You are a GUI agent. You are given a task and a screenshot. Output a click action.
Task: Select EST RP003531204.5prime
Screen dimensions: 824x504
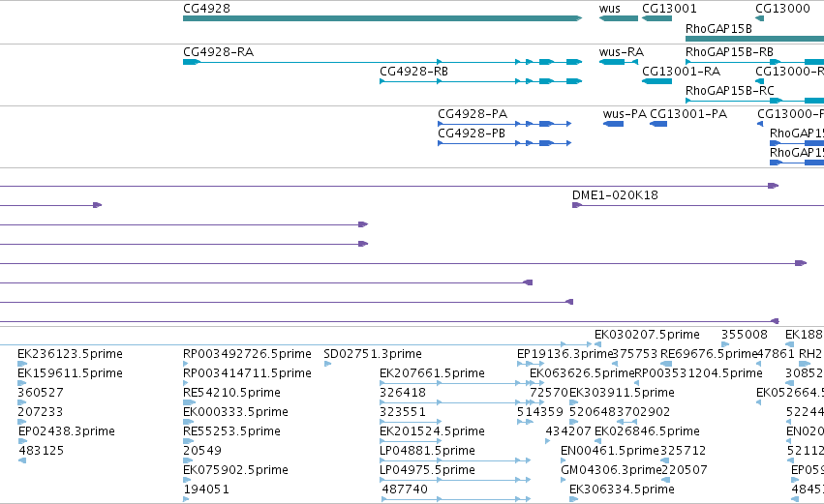tap(698, 373)
